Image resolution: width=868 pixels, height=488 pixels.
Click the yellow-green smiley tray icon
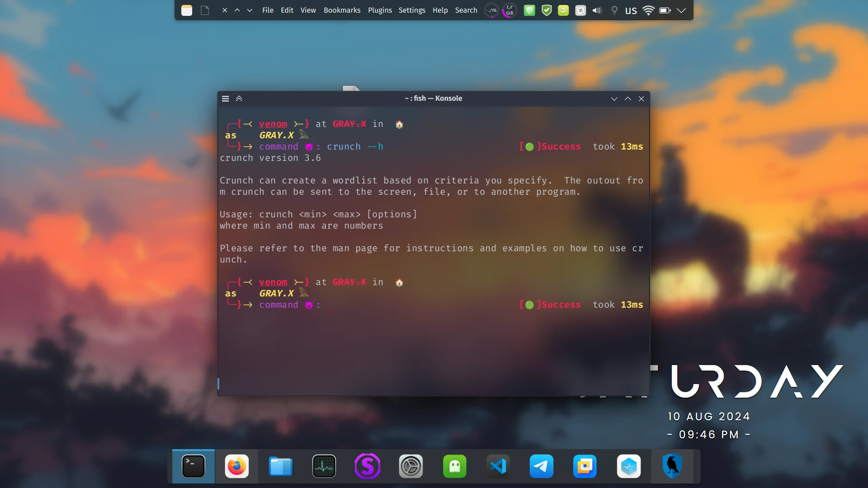(563, 10)
